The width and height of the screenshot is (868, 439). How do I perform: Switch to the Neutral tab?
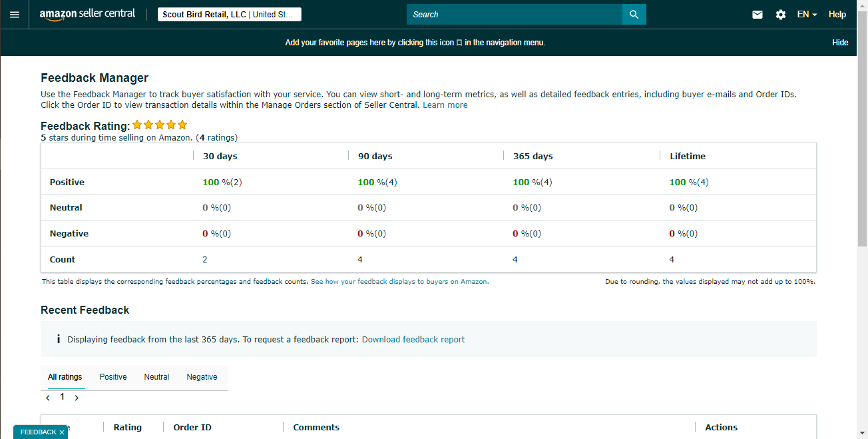coord(156,377)
